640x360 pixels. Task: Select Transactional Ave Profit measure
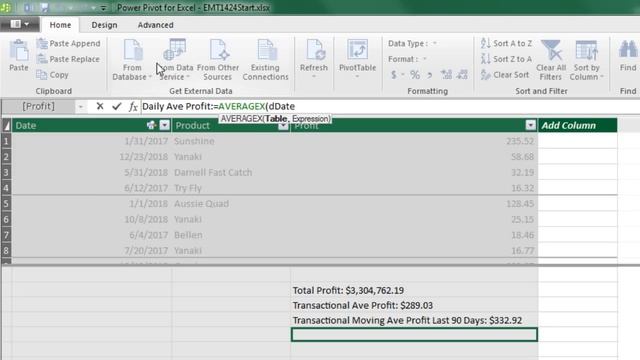click(x=414, y=305)
